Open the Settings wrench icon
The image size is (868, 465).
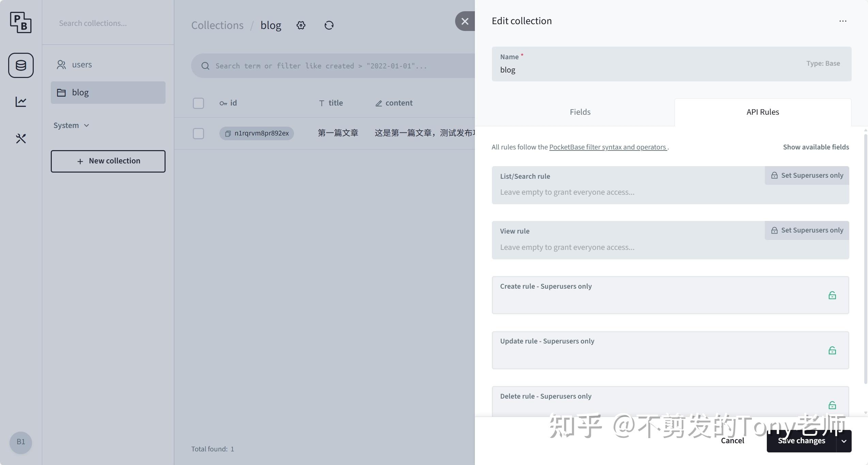click(x=20, y=139)
